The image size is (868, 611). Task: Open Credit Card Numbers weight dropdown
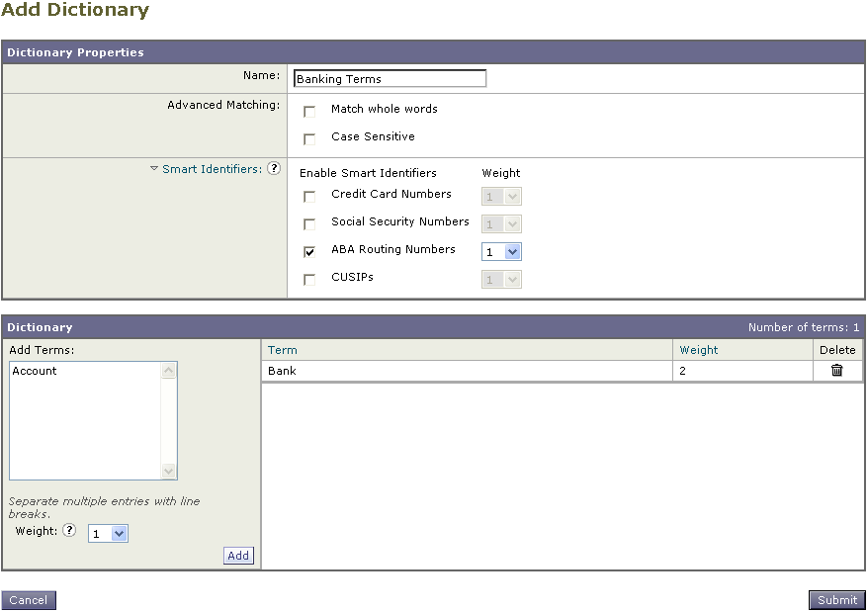point(501,197)
